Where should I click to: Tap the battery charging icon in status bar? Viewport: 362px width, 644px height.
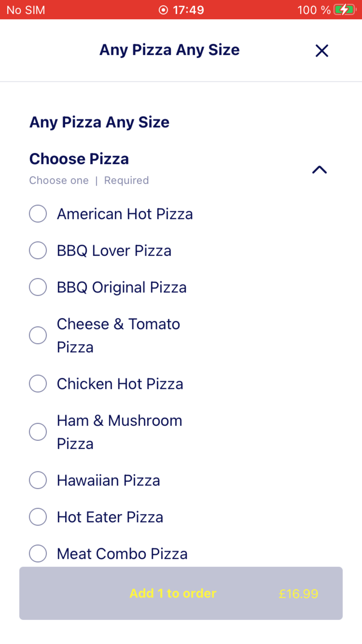(x=345, y=10)
